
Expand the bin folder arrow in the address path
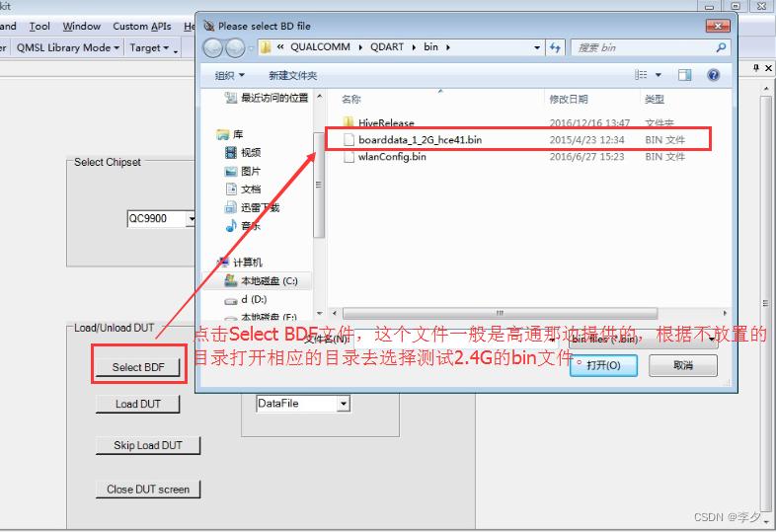448,47
